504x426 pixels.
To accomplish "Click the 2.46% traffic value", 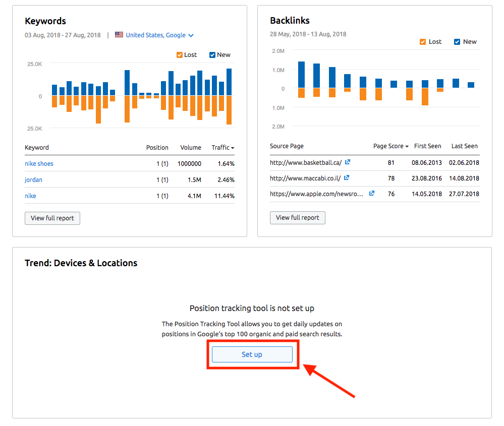I will click(226, 179).
